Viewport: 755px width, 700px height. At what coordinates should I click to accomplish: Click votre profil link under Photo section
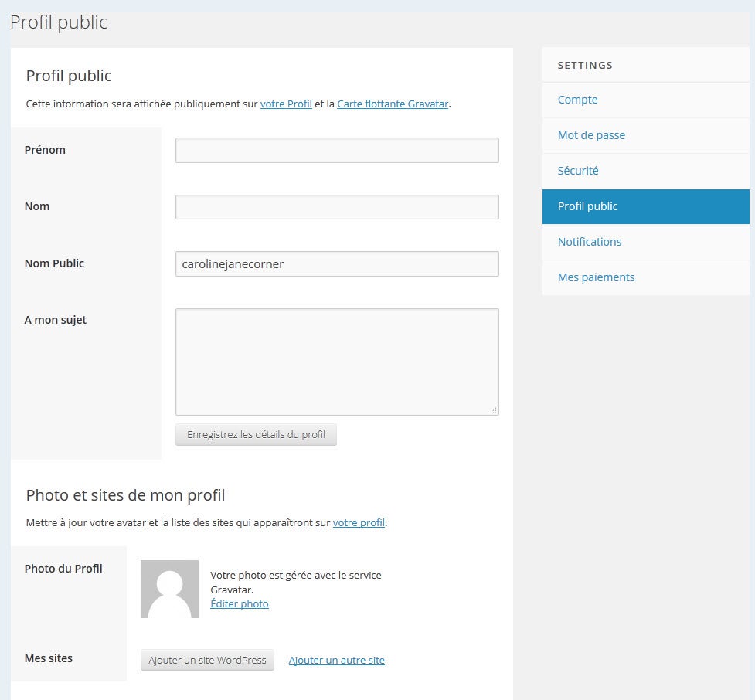click(x=359, y=522)
